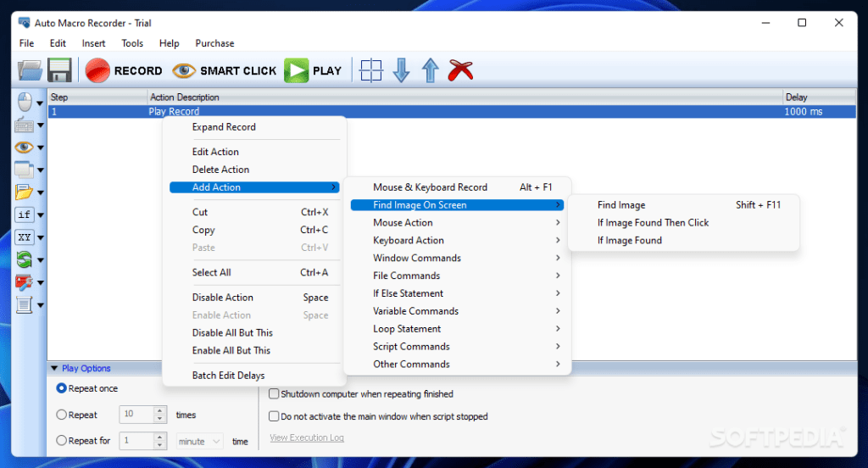Expand the Window Commands submenu

(x=457, y=258)
